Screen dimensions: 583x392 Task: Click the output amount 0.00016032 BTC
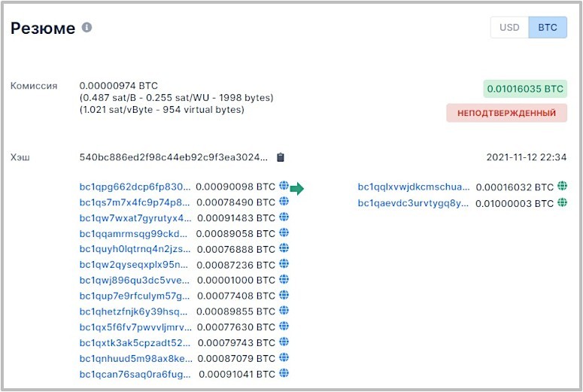pyautogui.click(x=515, y=187)
